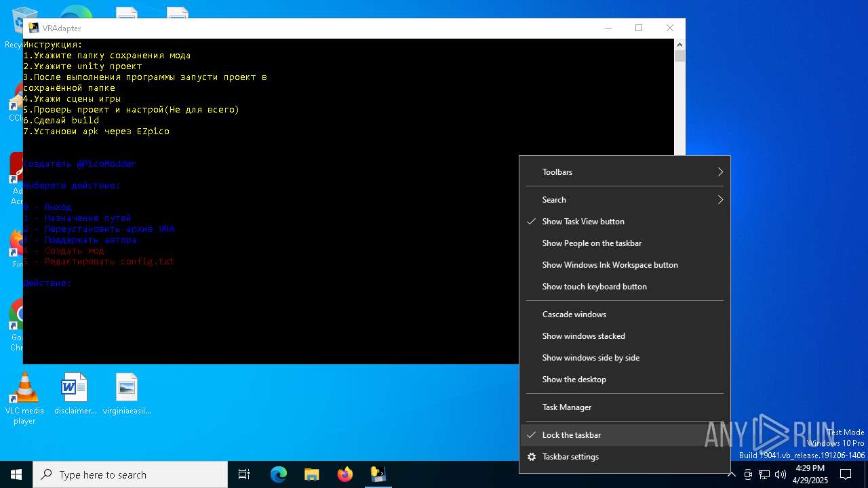Click the 'Поддержать автора' option text
Viewport: 868px width, 488px height.
point(90,240)
